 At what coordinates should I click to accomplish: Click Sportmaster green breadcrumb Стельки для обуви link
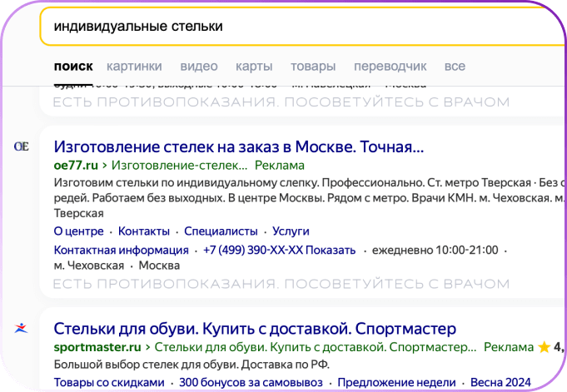[316, 347]
